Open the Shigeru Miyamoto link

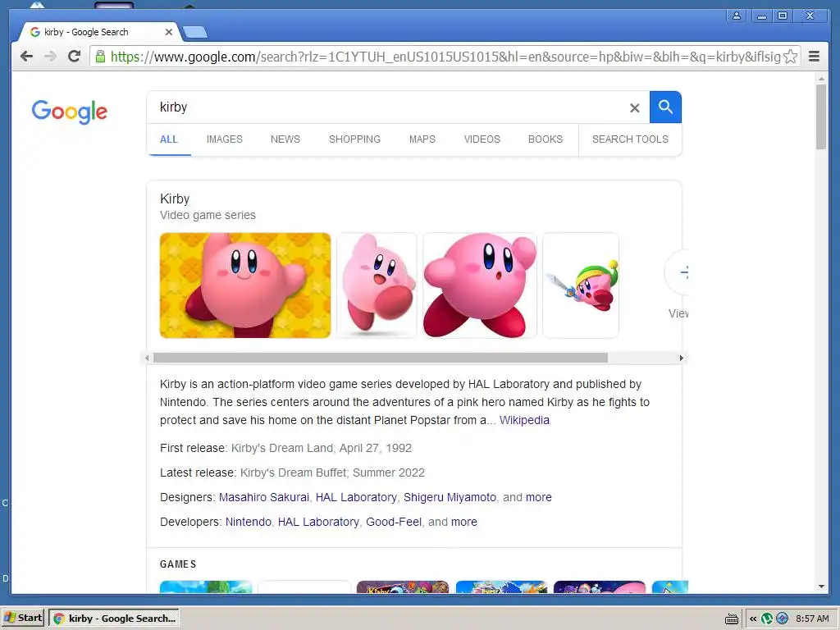click(x=450, y=497)
